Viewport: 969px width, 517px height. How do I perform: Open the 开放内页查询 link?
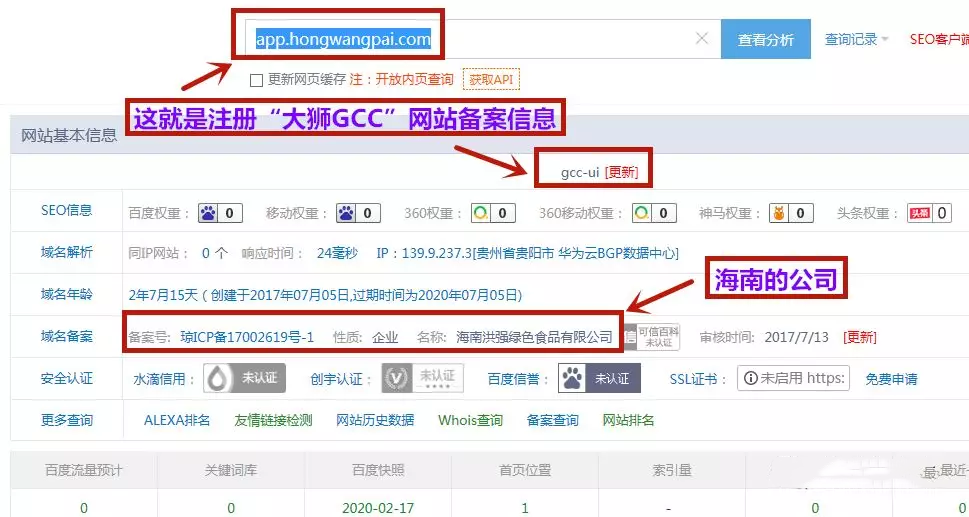pos(414,80)
